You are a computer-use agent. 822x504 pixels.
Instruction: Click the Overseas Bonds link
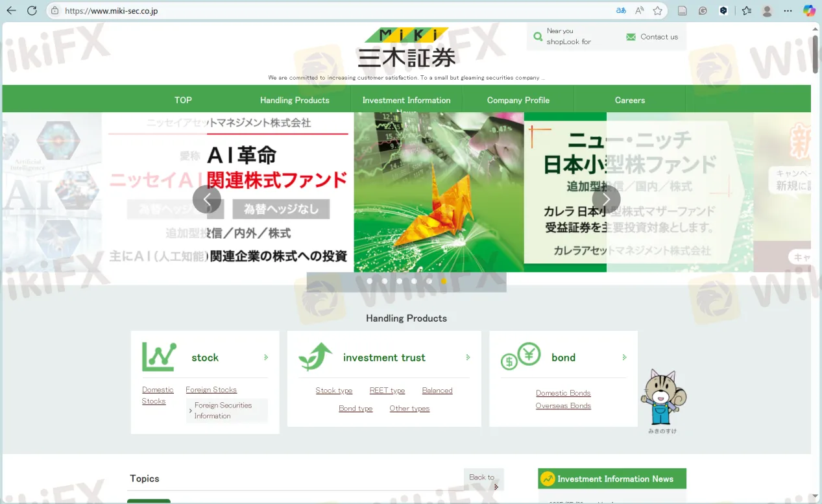click(563, 406)
